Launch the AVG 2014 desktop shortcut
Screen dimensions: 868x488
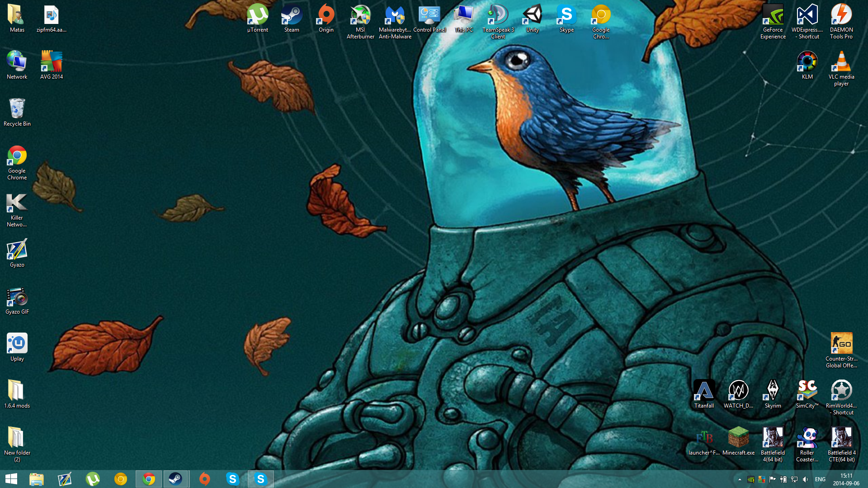(x=52, y=65)
